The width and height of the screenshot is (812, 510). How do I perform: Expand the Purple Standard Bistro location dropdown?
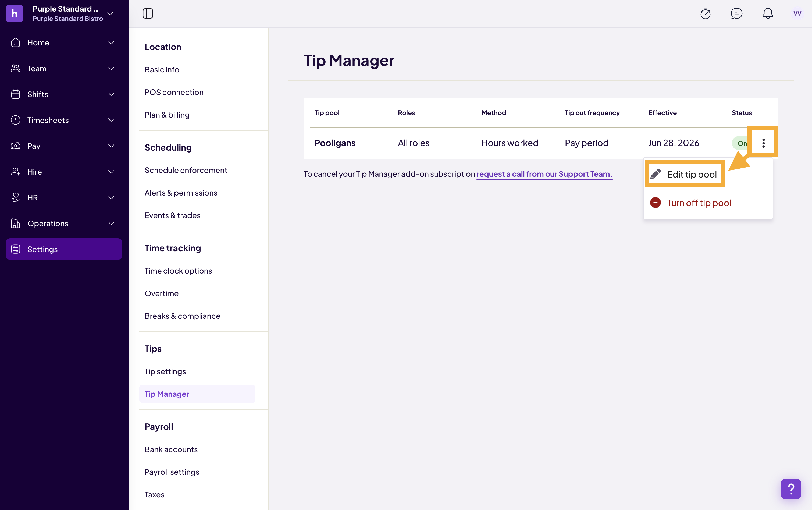tap(110, 13)
